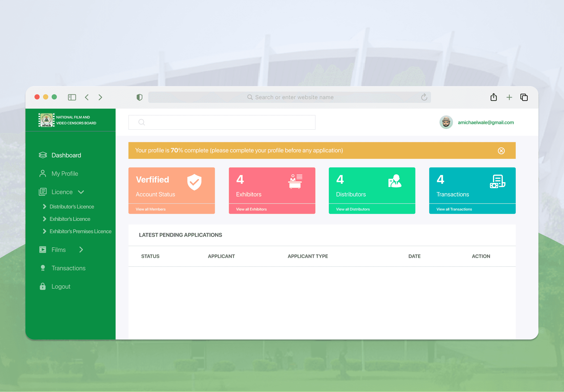Click View all Distributors link
The width and height of the screenshot is (564, 392).
(x=353, y=209)
